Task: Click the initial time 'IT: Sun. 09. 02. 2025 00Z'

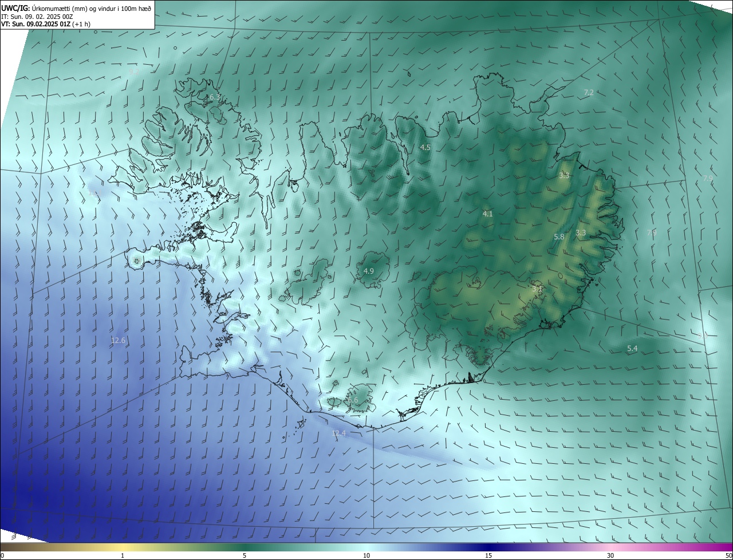Action: tap(37, 16)
